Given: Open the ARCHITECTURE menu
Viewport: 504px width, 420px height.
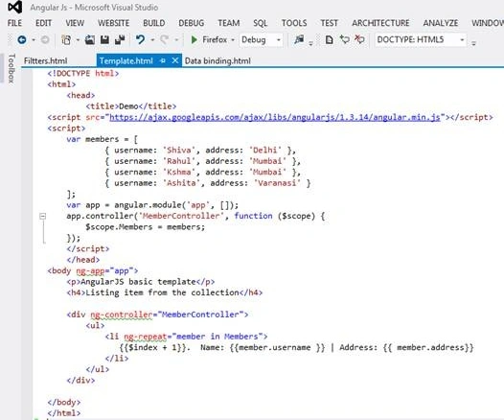Looking at the screenshot, I should pyautogui.click(x=380, y=23).
